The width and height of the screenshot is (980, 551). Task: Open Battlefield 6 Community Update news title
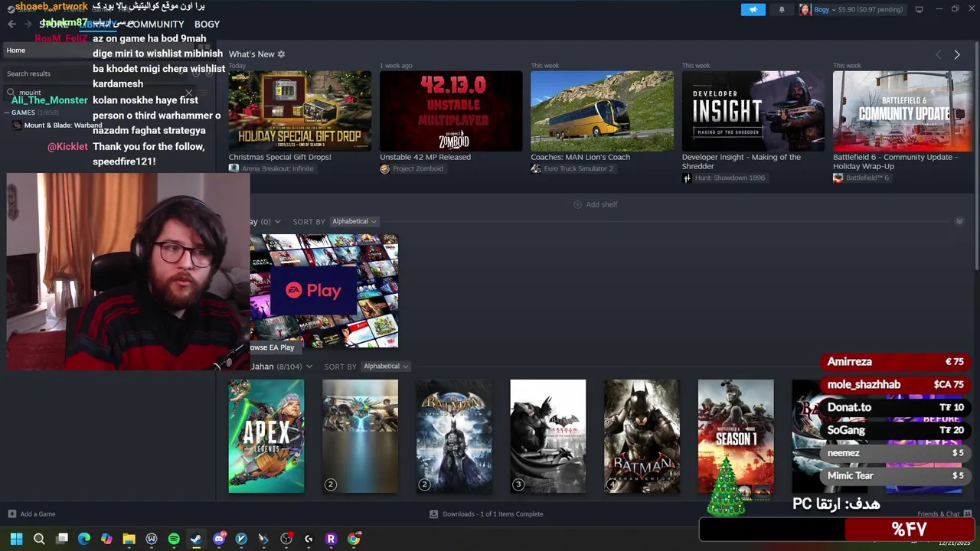coord(895,161)
